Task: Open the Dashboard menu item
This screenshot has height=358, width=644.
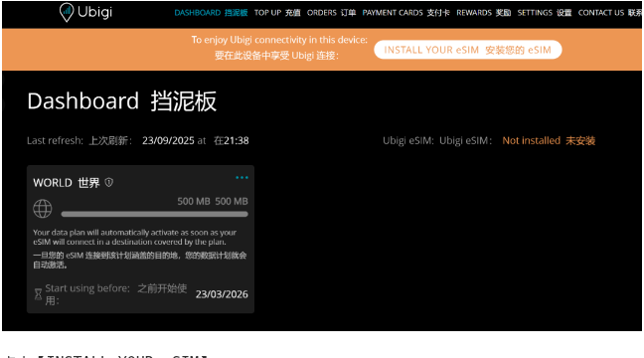Action: coord(211,13)
